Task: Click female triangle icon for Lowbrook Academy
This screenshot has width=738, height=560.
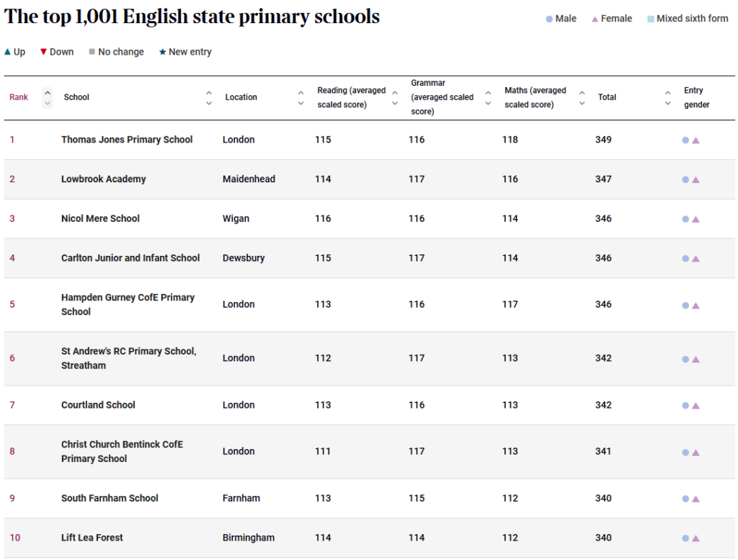Action: pyautogui.click(x=695, y=179)
